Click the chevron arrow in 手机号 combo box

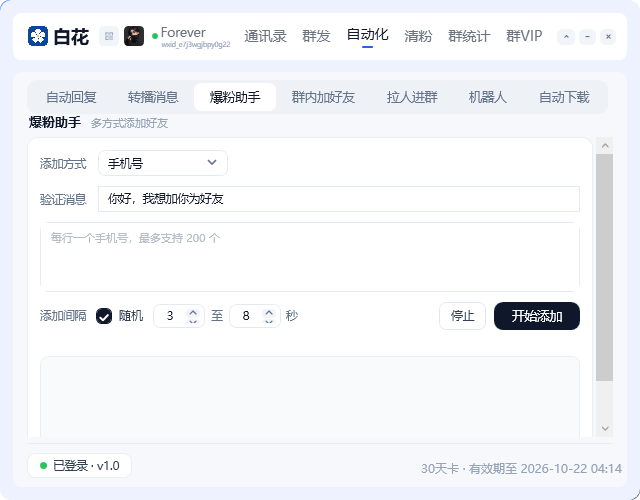click(212, 162)
